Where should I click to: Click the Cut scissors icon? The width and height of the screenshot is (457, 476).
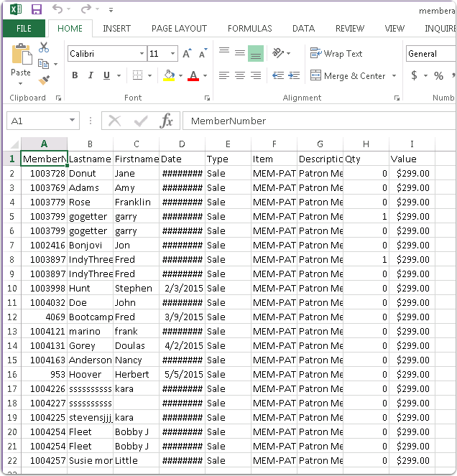pos(44,48)
